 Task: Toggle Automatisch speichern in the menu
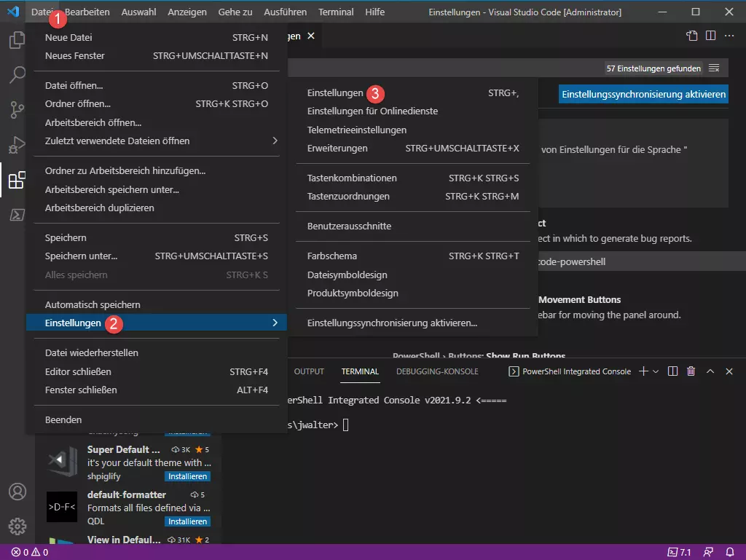(x=93, y=304)
